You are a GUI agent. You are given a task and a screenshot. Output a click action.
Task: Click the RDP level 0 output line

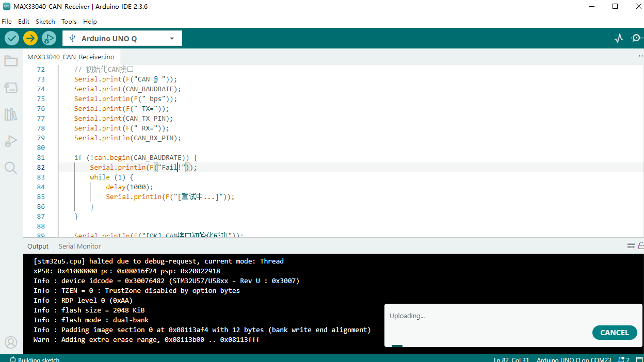point(83,301)
